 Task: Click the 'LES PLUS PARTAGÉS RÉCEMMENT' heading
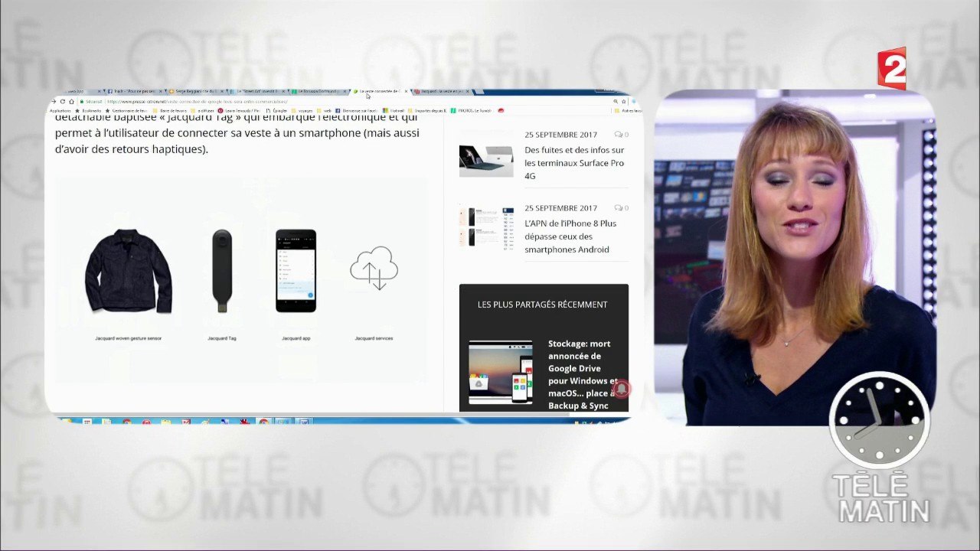point(543,305)
